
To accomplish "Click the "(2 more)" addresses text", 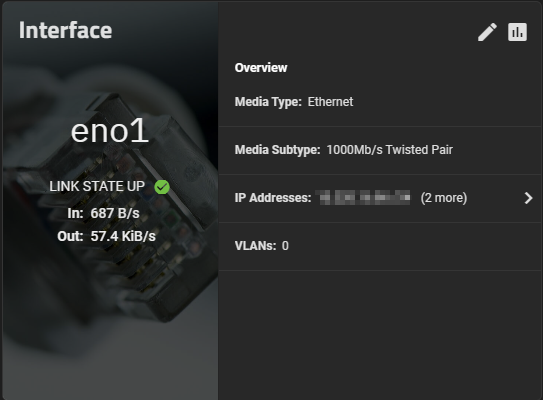I will pyautogui.click(x=444, y=198).
